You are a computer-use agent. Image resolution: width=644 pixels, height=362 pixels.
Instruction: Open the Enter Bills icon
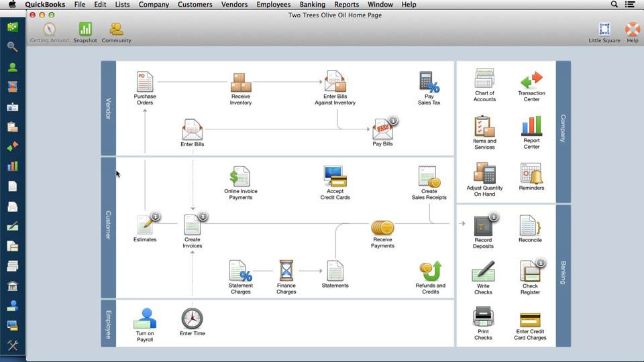coord(193,129)
